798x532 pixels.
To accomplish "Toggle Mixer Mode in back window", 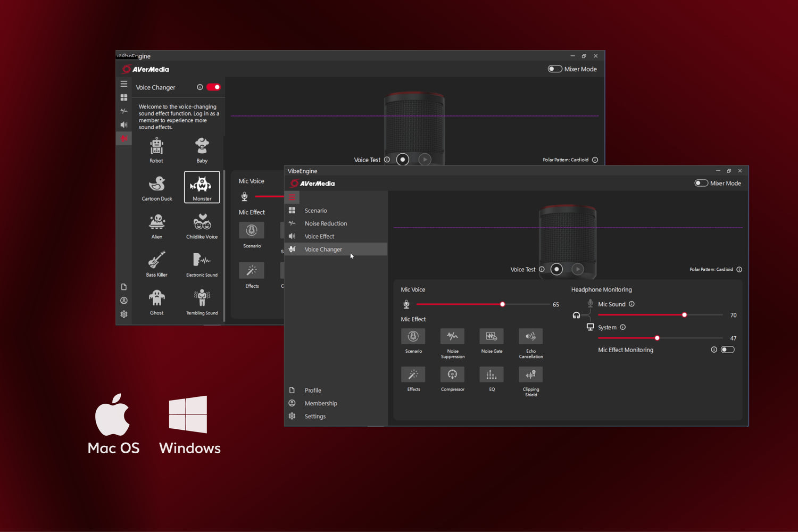I will (555, 69).
